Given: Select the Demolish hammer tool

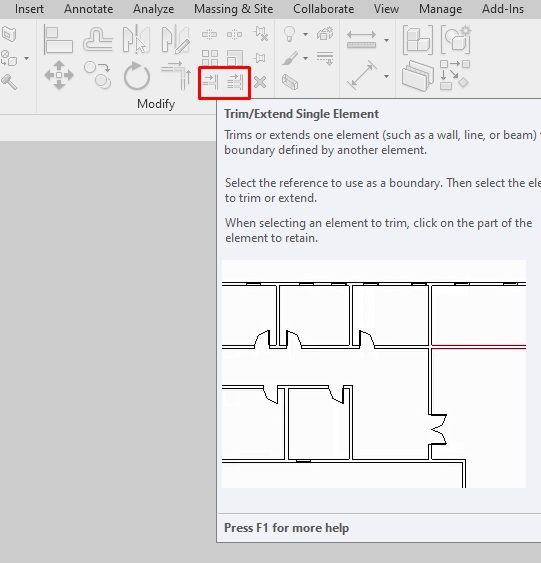Looking at the screenshot, I should (9, 82).
